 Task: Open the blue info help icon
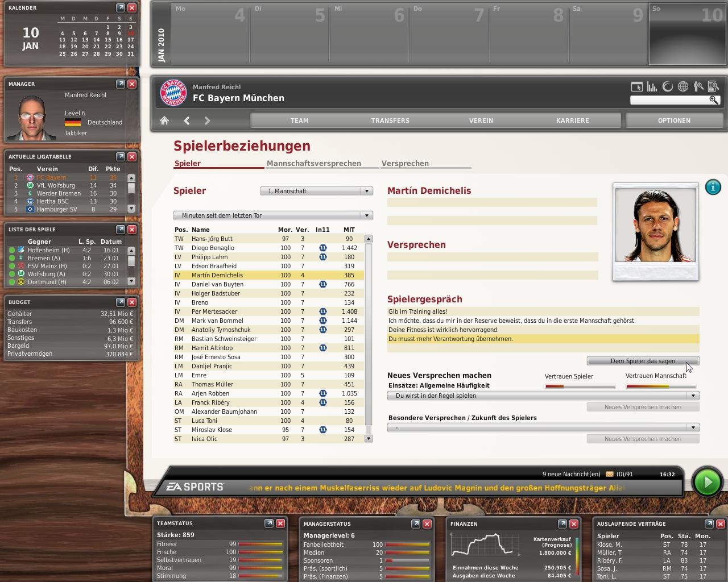pos(713,187)
